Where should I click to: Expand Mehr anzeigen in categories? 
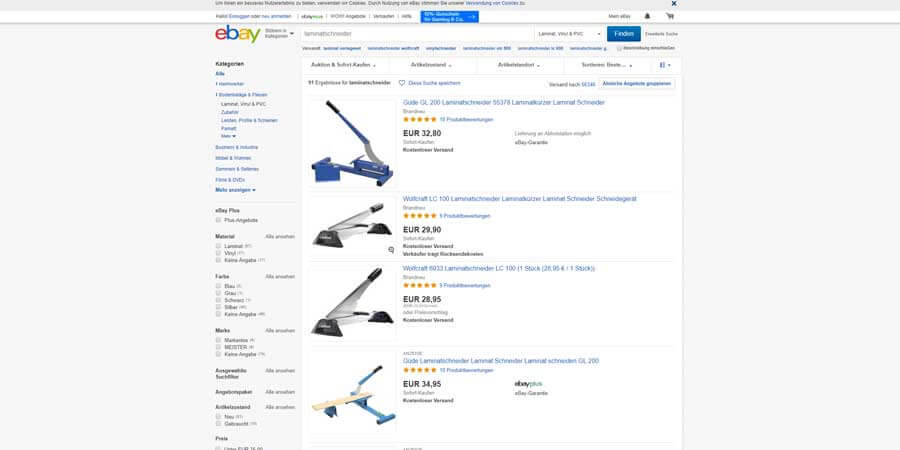click(x=235, y=190)
